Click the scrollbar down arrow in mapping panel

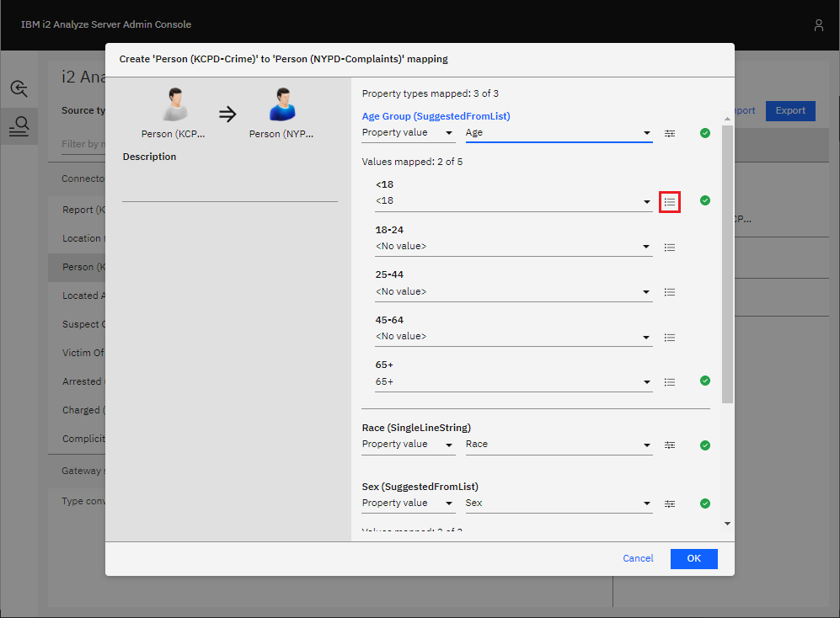[x=727, y=524]
